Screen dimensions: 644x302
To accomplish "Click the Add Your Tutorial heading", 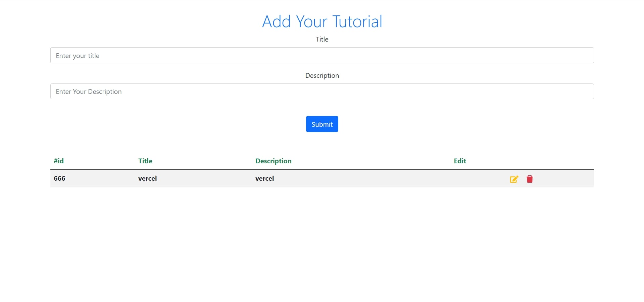I will [322, 21].
